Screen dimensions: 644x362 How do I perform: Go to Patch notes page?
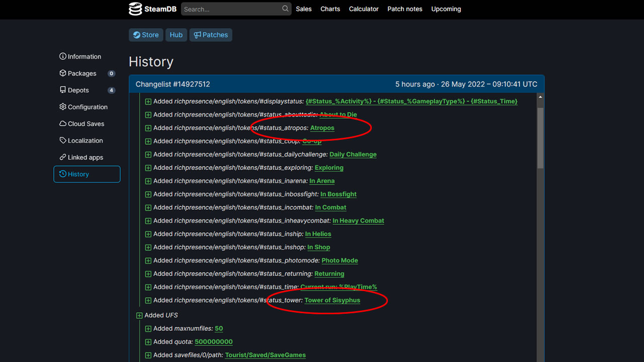click(405, 9)
